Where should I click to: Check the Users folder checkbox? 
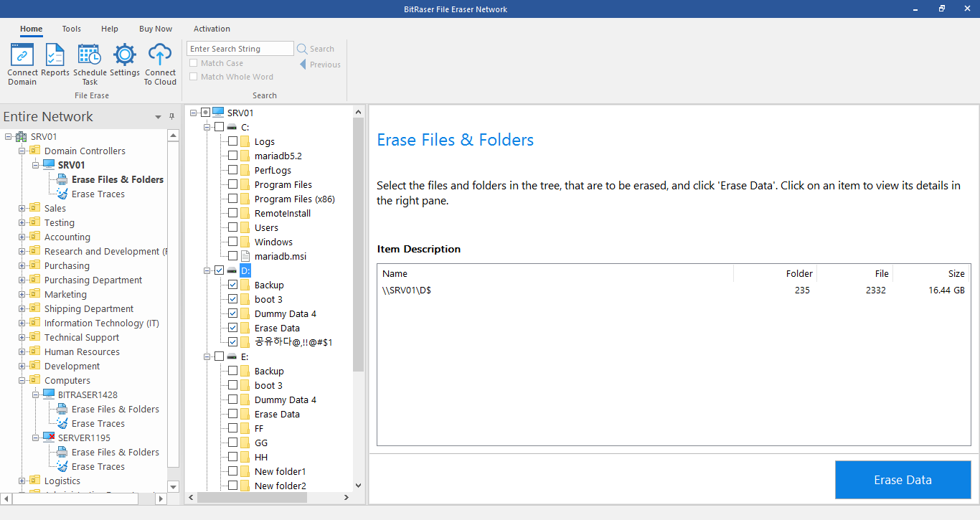click(x=232, y=227)
